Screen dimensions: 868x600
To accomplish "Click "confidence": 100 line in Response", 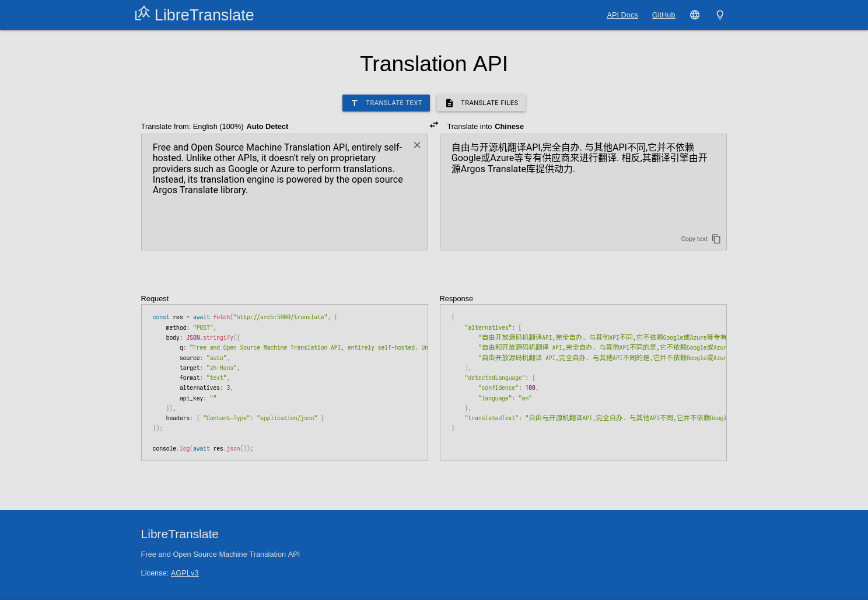I will (x=508, y=388).
